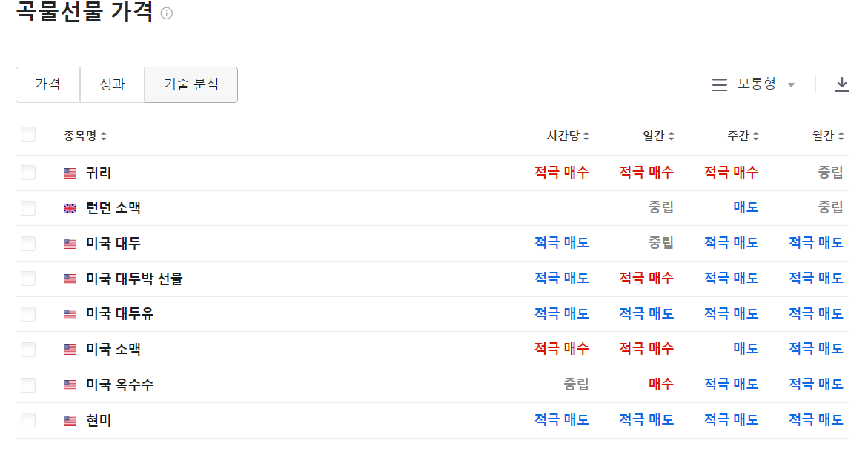Click 미국 대두 daily 중립 signal
The height and width of the screenshot is (466, 868).
coord(661,243)
